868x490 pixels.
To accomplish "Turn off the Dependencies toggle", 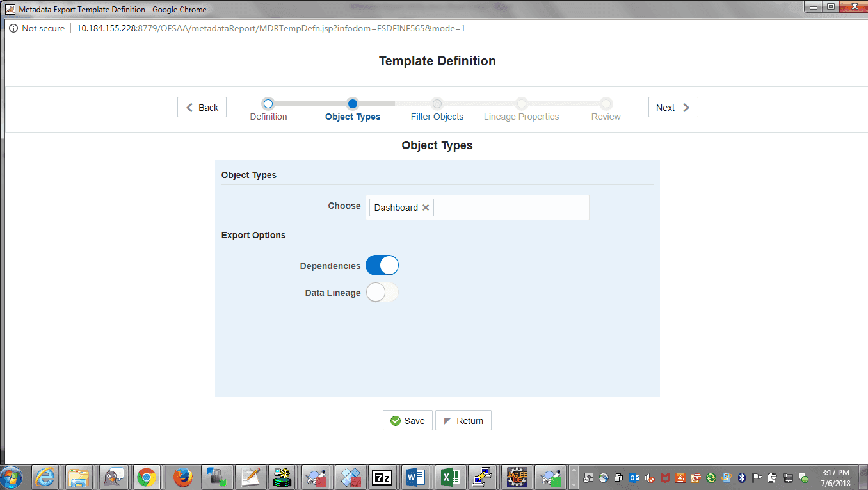I will click(x=382, y=265).
